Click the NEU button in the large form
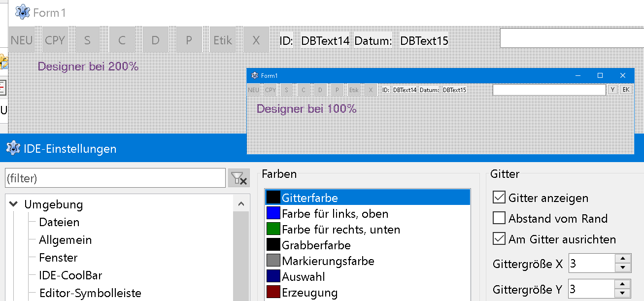644x301 pixels. [22, 40]
